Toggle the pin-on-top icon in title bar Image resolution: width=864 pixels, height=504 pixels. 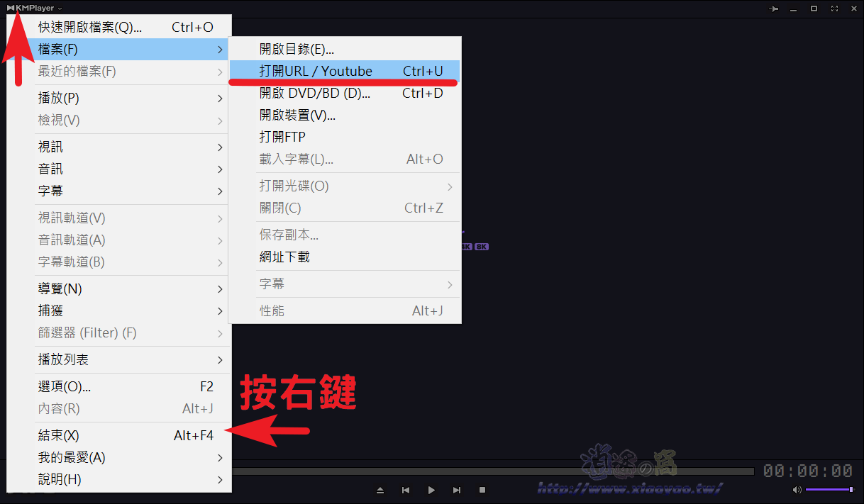[774, 9]
